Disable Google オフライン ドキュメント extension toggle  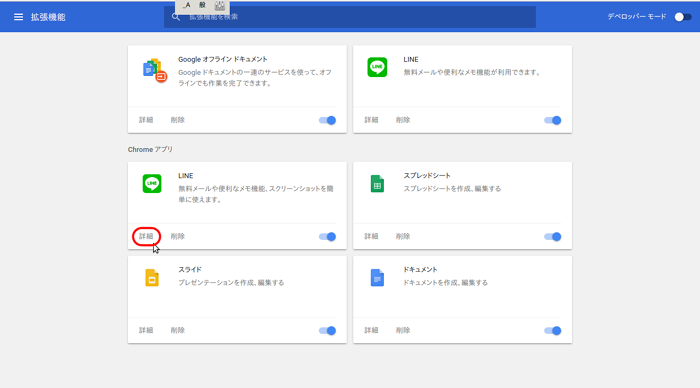tap(327, 120)
